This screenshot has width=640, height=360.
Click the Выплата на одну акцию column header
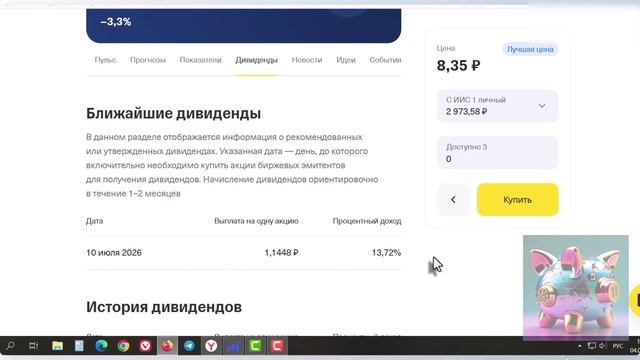256,221
